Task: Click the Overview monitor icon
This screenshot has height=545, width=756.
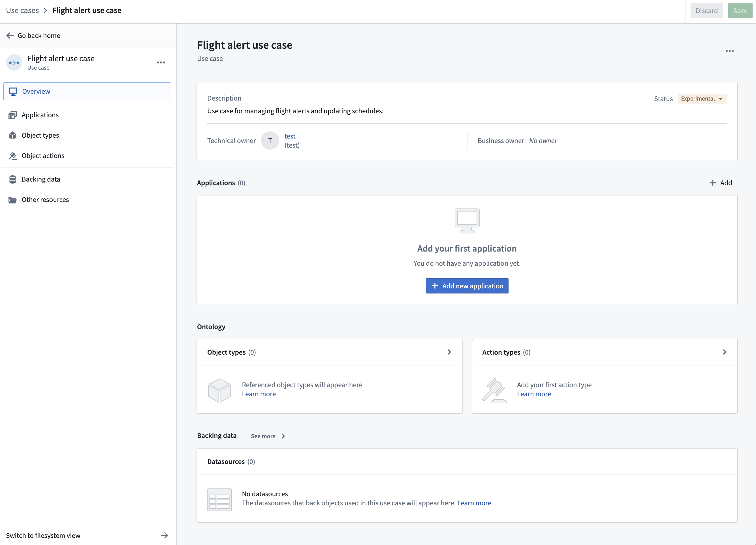Action: pos(13,91)
